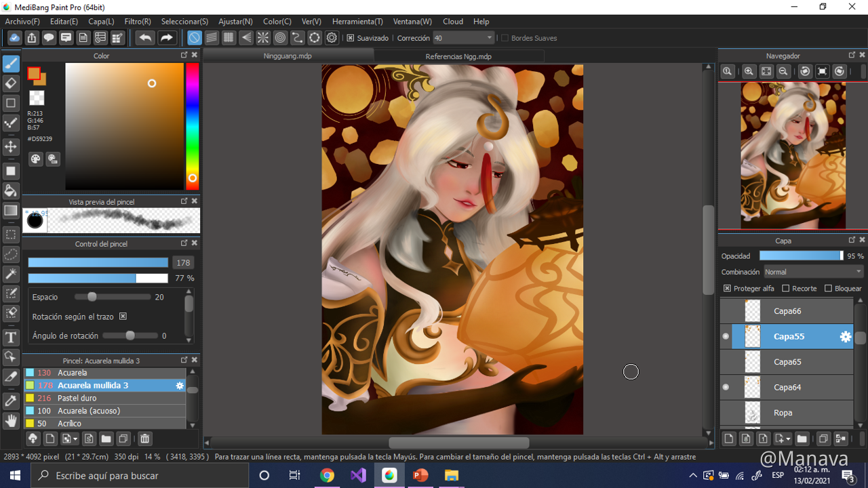The image size is (868, 488).
Task: Hide the Capa64 layer visibility
Action: click(x=726, y=388)
